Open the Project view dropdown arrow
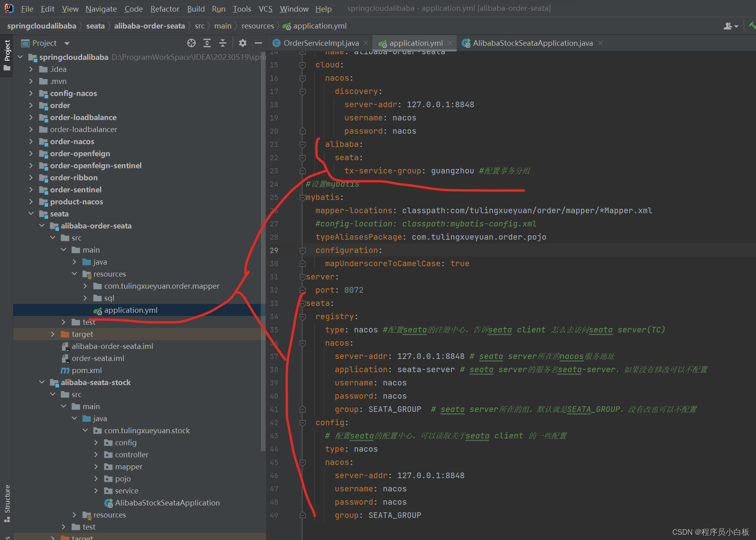This screenshot has width=756, height=540. tap(67, 43)
